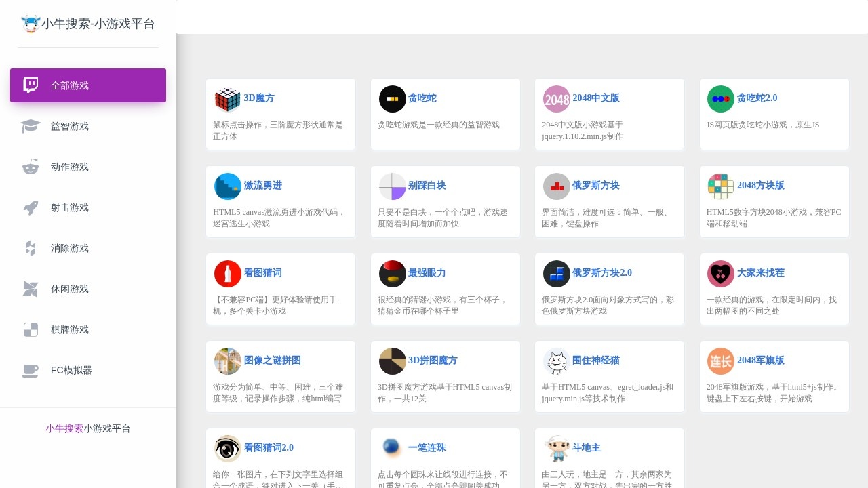The image size is (868, 488).
Task: Open the 别踩白块 game link
Action: [427, 186]
